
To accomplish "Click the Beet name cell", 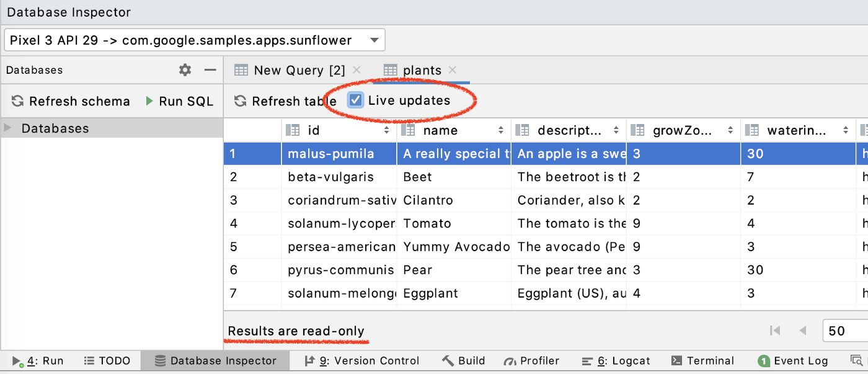I will pyautogui.click(x=454, y=177).
